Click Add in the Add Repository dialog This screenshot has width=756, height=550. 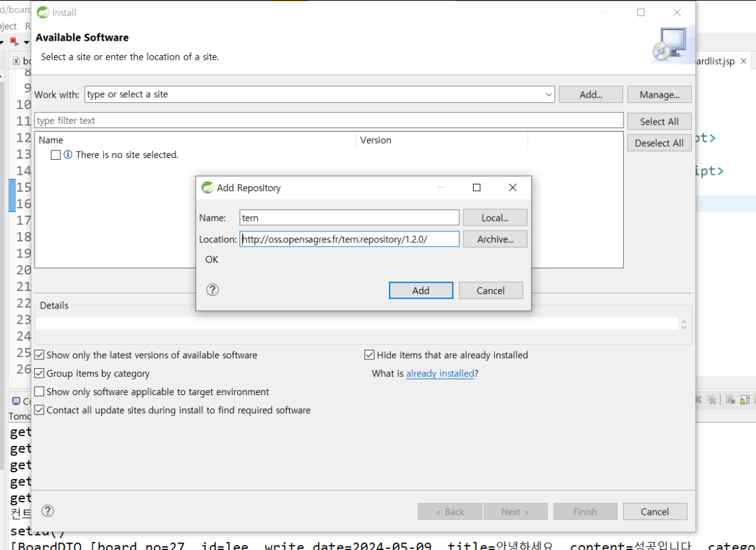click(421, 290)
